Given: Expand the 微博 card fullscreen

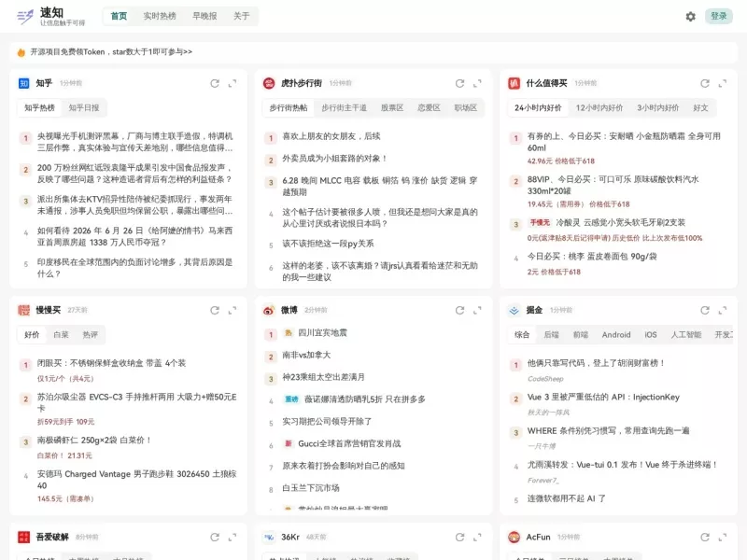Looking at the screenshot, I should [x=477, y=311].
